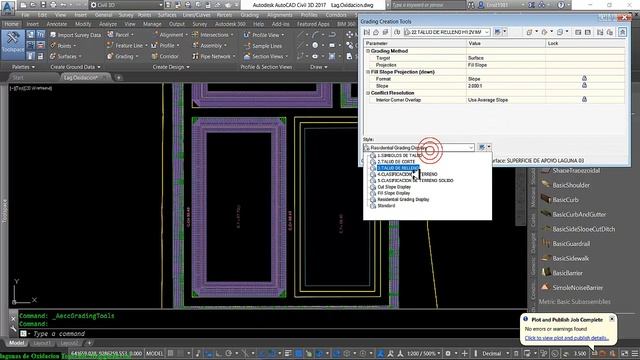Collapse the Conflict Resolution section
This screenshot has width=640, height=360.
pos(368,93)
